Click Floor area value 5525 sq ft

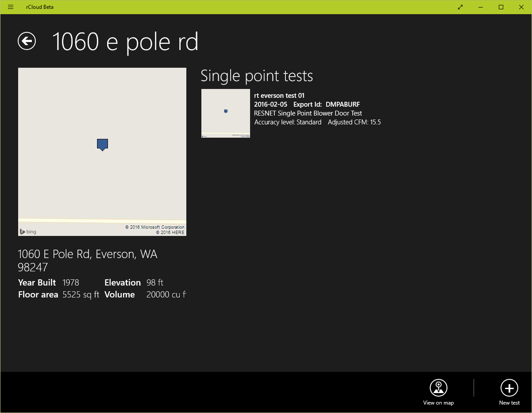point(81,294)
